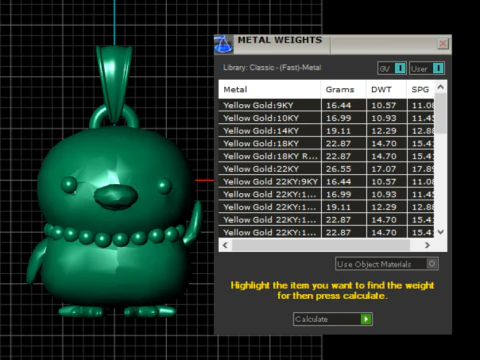Click the table's down scroll arrow
480x360 pixels.
[x=441, y=232]
